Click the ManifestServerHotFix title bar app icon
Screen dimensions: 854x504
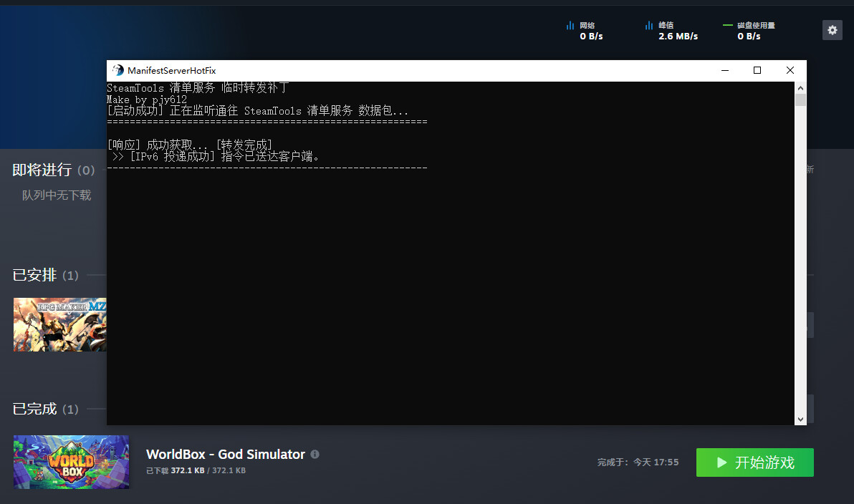point(118,70)
